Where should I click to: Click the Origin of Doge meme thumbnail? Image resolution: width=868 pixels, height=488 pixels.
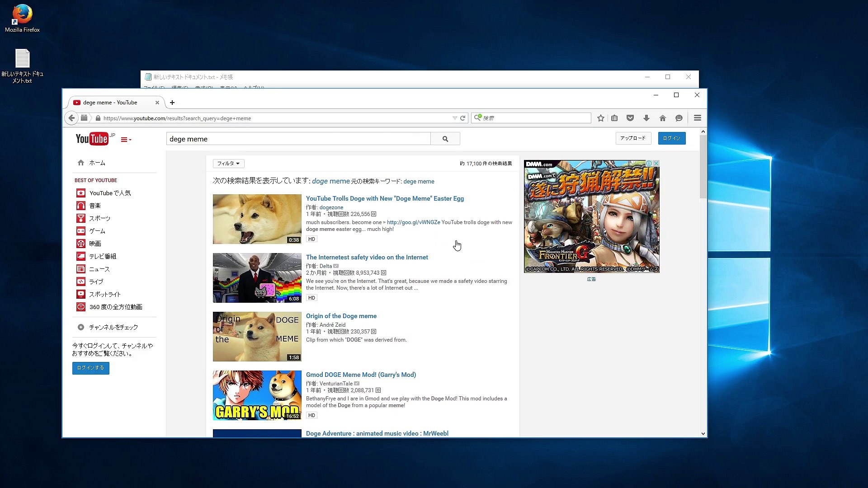pyautogui.click(x=257, y=337)
